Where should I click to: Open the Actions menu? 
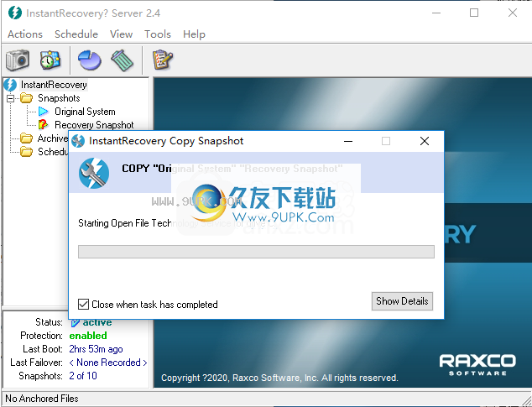click(25, 34)
